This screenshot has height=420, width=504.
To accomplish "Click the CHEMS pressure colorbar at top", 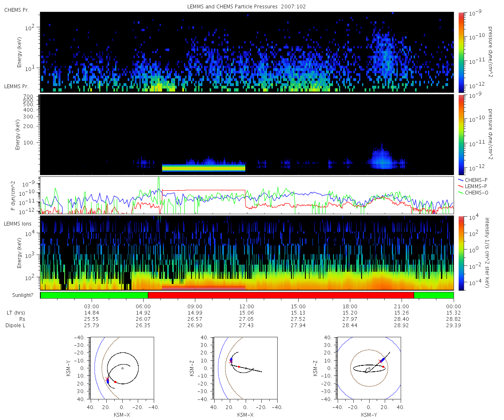I will (x=461, y=52).
